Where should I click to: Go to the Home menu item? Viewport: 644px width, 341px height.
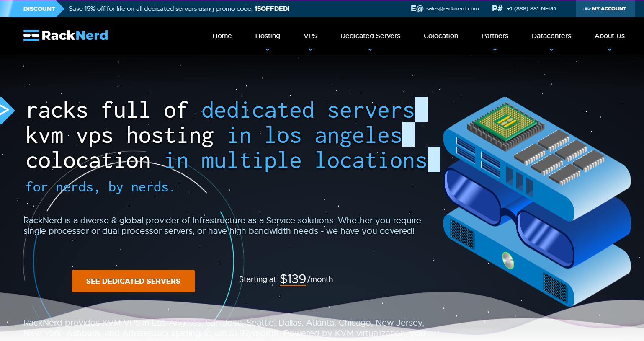222,36
